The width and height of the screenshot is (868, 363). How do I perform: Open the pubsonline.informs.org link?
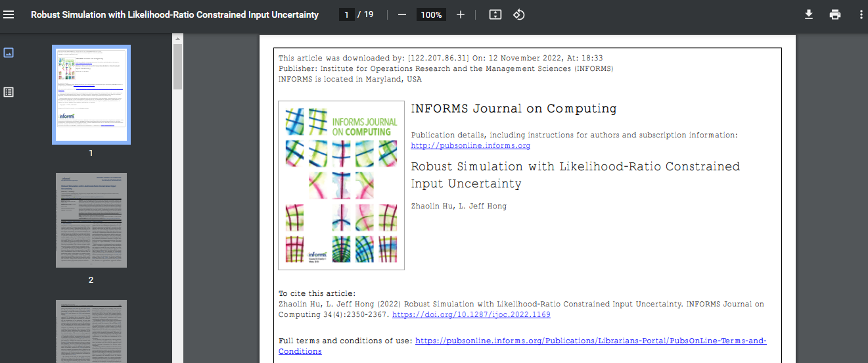[x=470, y=146]
